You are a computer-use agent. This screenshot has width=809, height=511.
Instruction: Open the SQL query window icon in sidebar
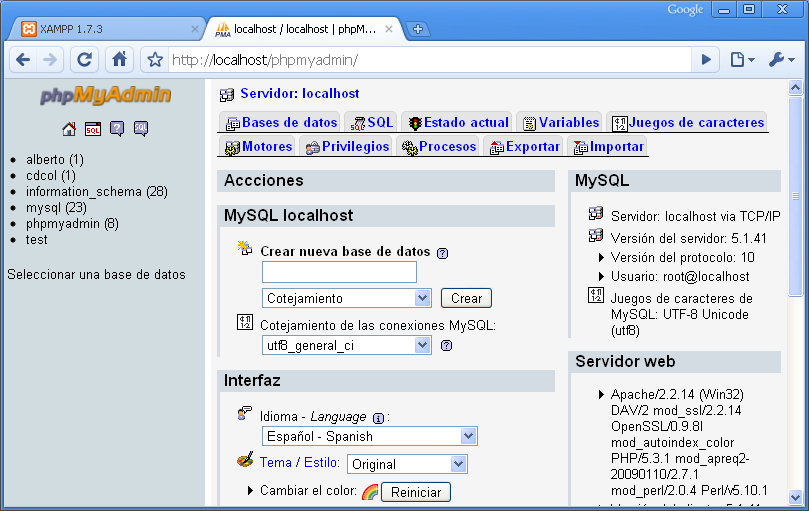point(93,129)
